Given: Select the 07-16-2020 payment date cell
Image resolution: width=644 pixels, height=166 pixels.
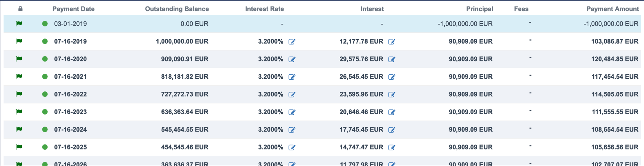Looking at the screenshot, I should tap(70, 59).
